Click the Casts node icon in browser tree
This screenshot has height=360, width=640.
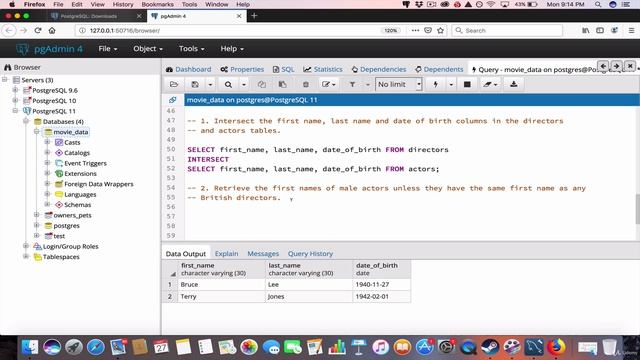(x=59, y=142)
